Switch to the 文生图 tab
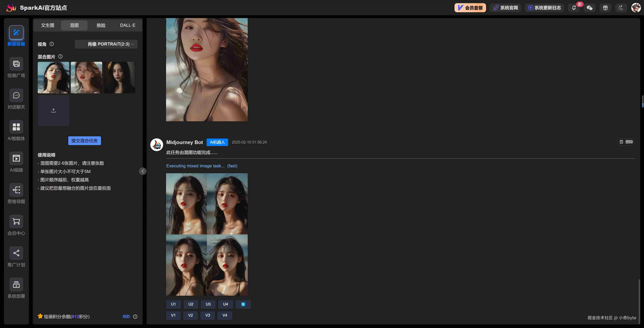Viewport: 644px width, 328px height. coord(47,25)
